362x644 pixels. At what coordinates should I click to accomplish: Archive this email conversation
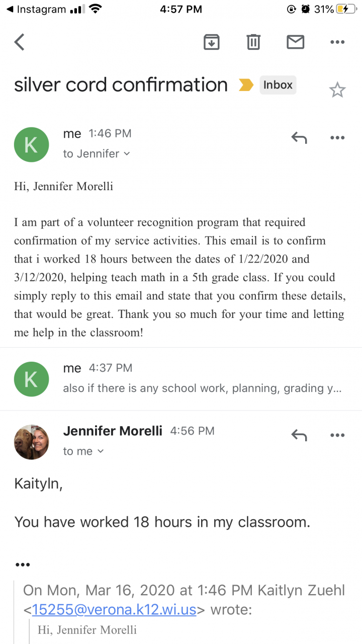(x=212, y=42)
